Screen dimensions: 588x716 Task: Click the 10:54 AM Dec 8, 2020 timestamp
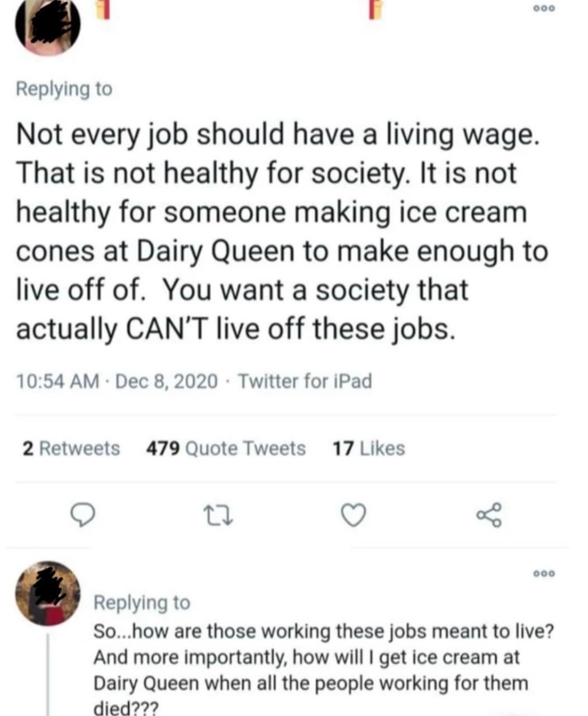coord(117,381)
